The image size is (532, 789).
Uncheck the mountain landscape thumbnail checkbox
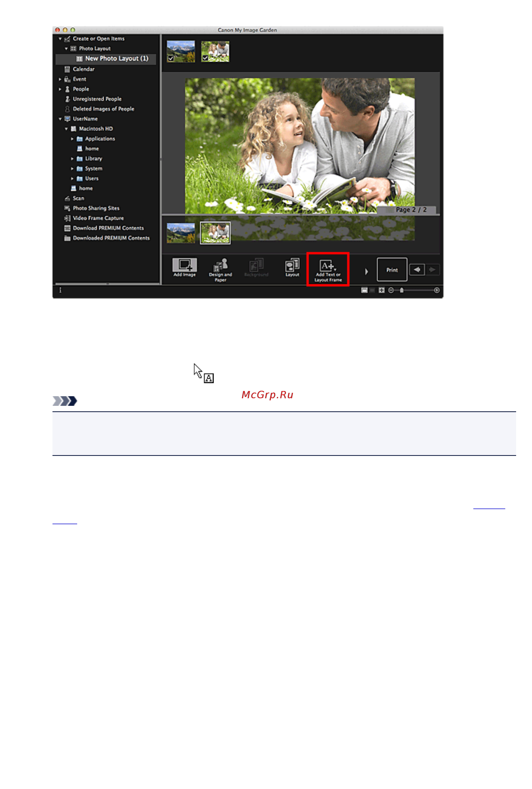point(171,58)
